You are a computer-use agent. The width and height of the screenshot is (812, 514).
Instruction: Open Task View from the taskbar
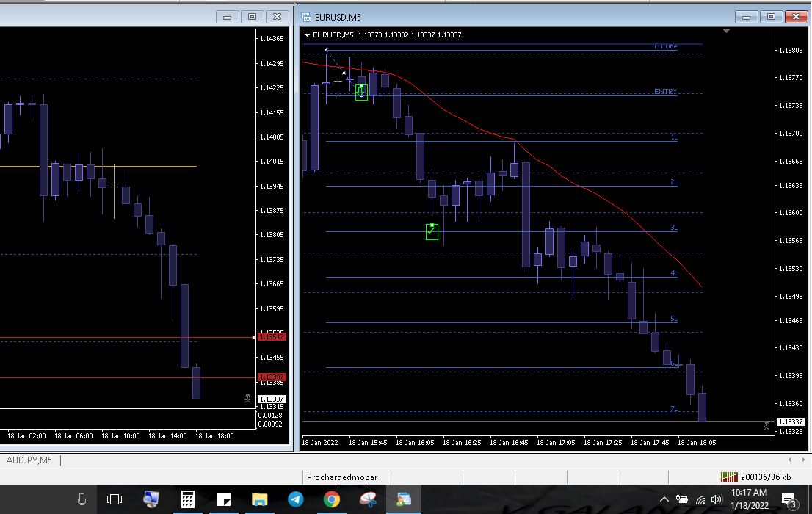pyautogui.click(x=114, y=499)
